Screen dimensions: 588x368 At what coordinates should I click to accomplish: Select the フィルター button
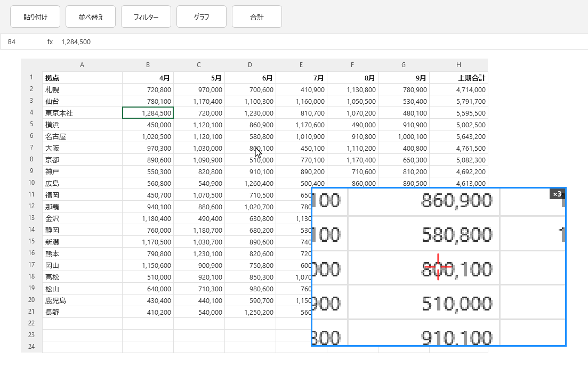point(146,17)
